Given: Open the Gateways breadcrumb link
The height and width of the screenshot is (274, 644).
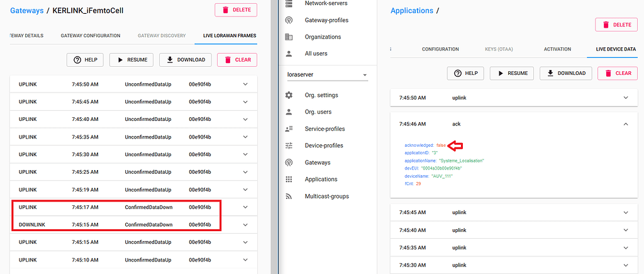Looking at the screenshot, I should (26, 11).
